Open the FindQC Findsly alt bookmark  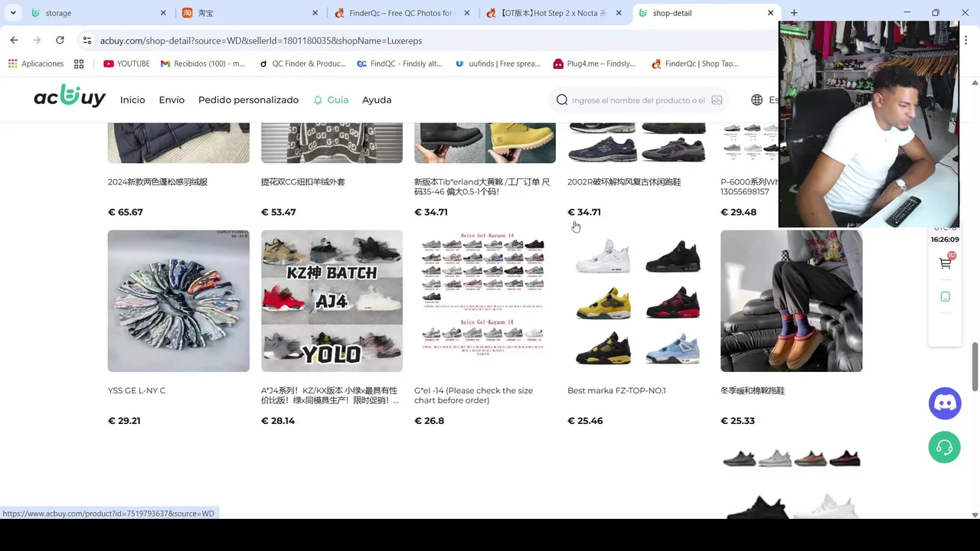400,64
